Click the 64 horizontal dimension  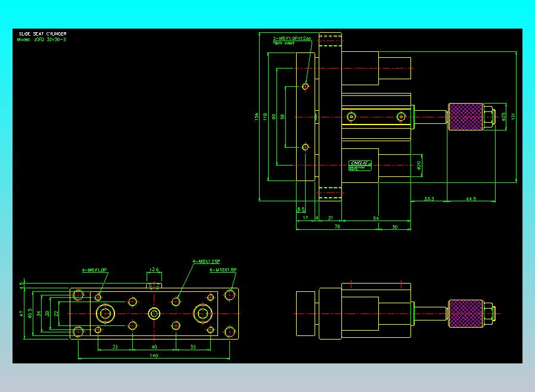[376, 217]
